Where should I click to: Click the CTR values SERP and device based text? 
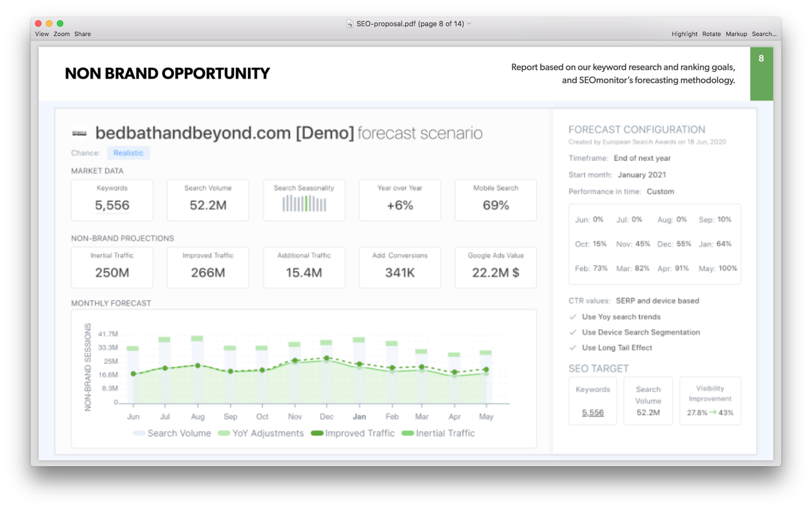pos(657,301)
